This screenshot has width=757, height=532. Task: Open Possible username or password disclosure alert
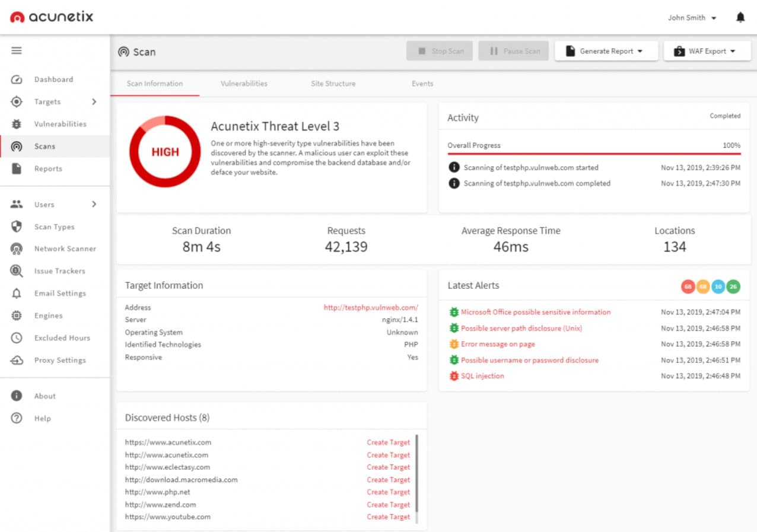(x=530, y=360)
